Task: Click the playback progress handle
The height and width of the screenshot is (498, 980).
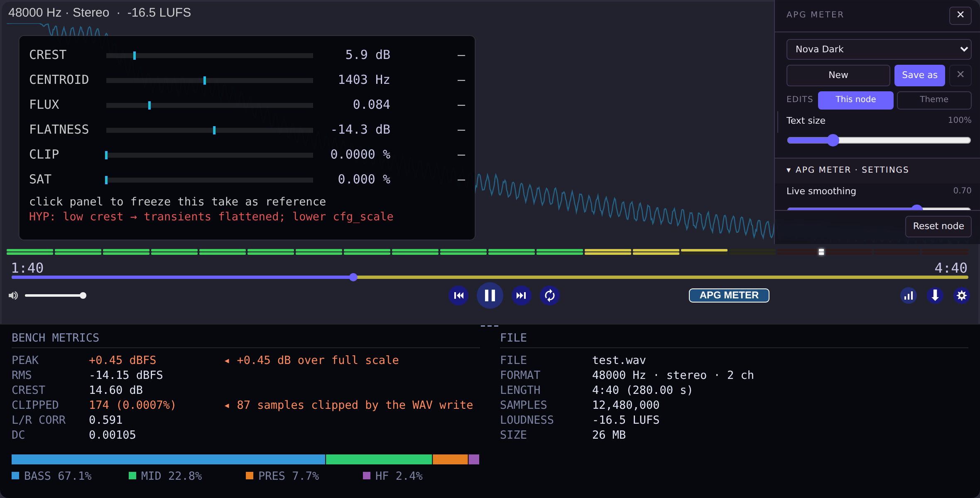Action: point(353,277)
